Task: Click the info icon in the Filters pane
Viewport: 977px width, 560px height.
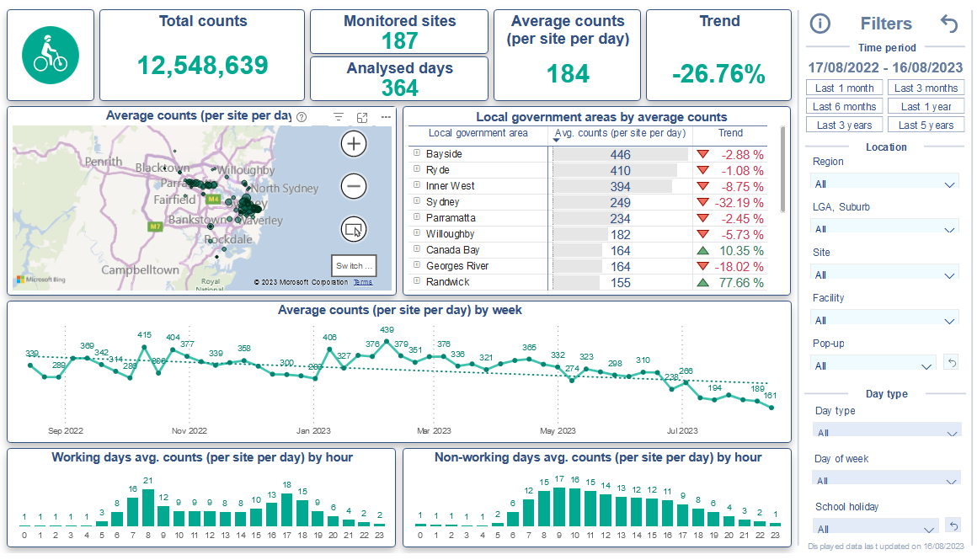Action: pos(820,24)
